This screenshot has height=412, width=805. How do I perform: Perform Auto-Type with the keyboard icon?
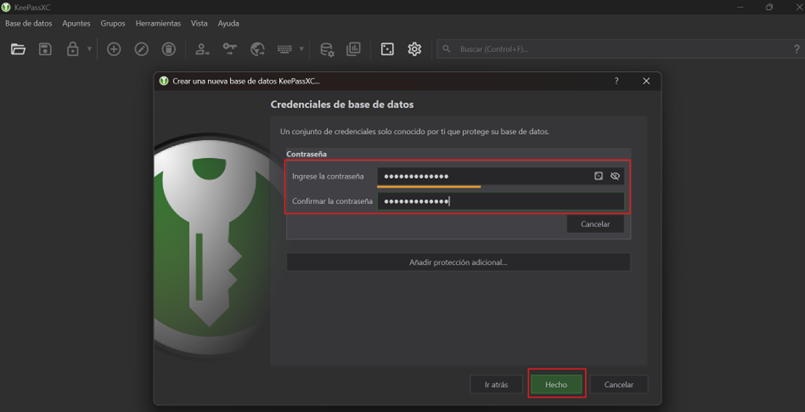point(284,49)
